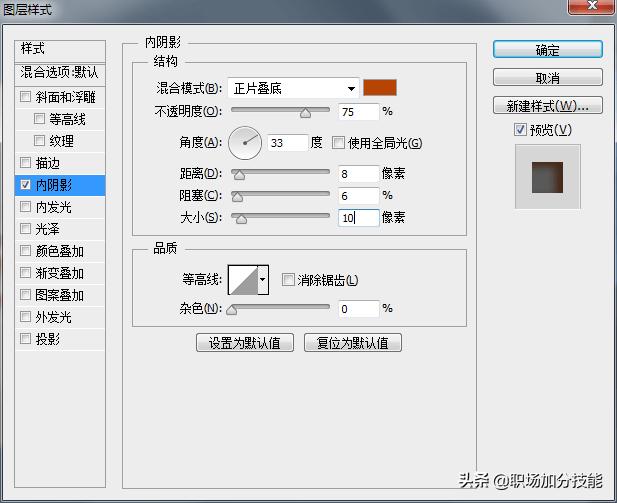Select the 描边 style row label
The image size is (617, 503).
(48, 163)
